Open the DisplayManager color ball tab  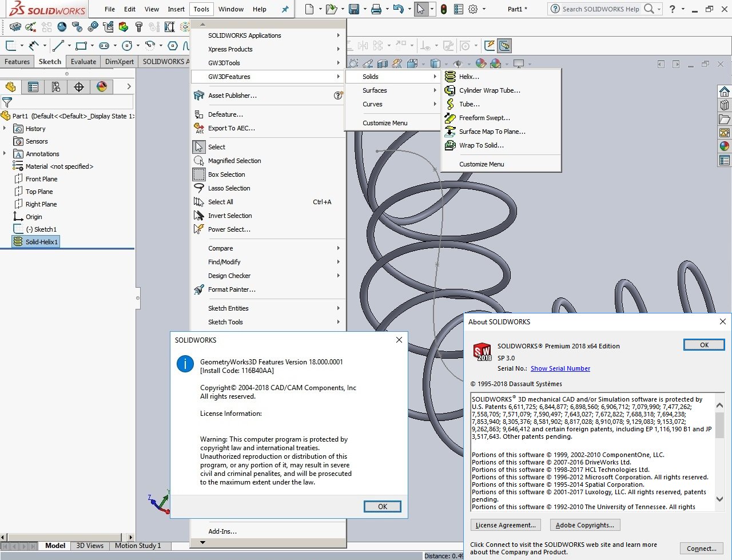tap(102, 87)
